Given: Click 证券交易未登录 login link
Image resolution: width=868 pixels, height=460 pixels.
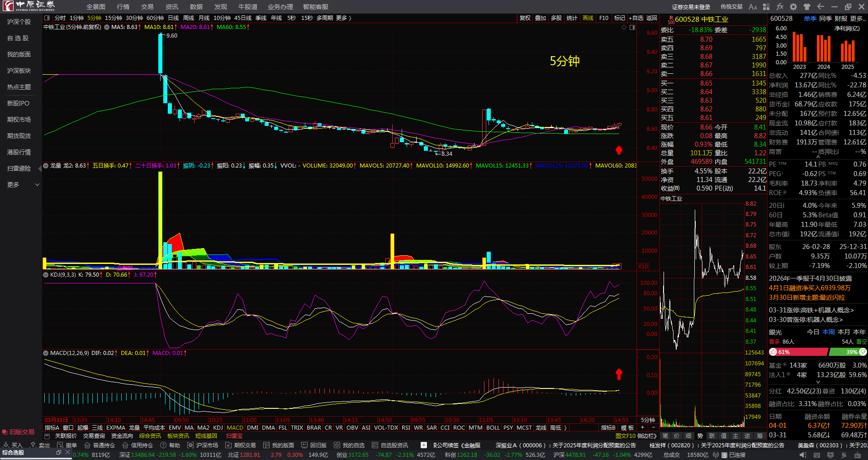Looking at the screenshot, I should pos(691,7).
